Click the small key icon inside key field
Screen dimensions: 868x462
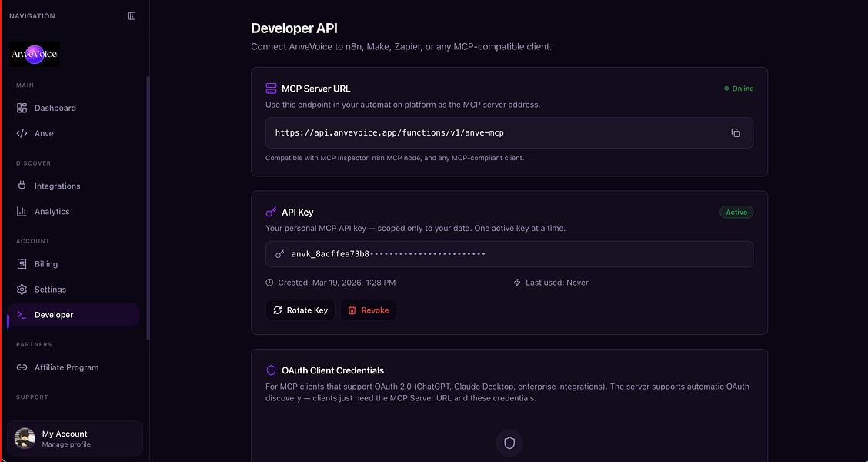pos(280,253)
